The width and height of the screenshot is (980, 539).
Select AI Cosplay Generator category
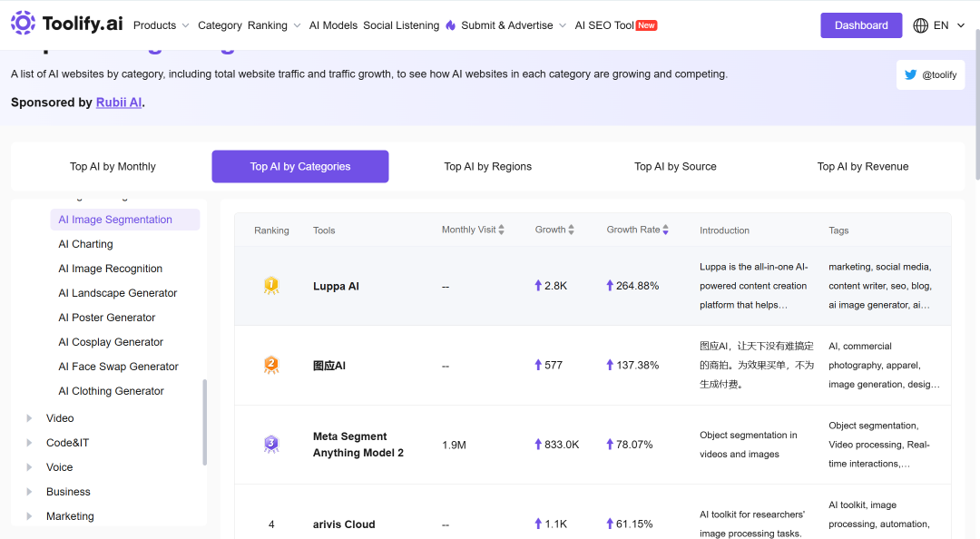(x=111, y=342)
